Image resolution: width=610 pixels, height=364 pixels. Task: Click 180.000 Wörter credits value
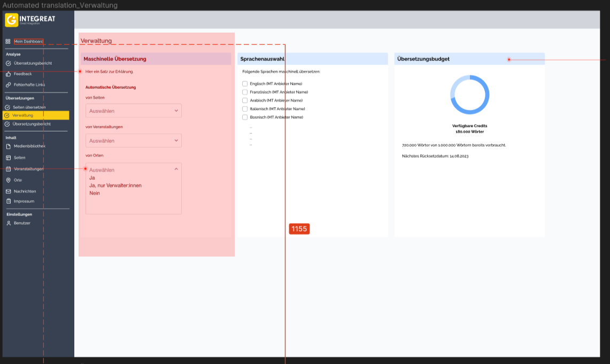click(x=469, y=132)
